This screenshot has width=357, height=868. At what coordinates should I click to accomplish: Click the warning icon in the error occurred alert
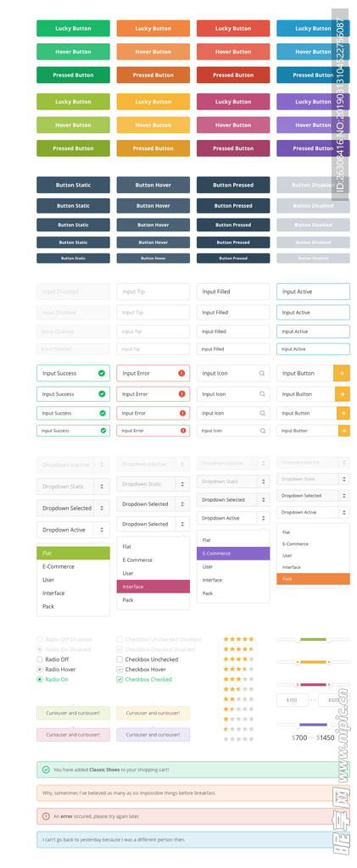pos(46,816)
